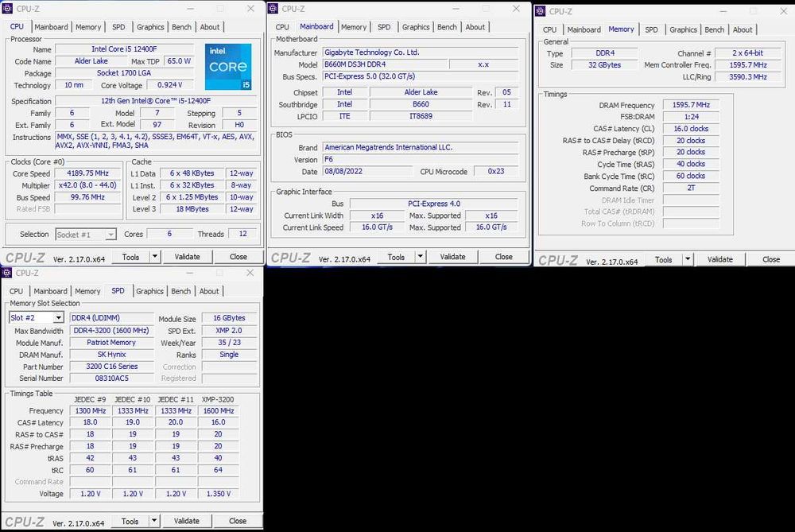Click the Tools button in the SPD window
The height and width of the screenshot is (532, 795).
[x=130, y=521]
